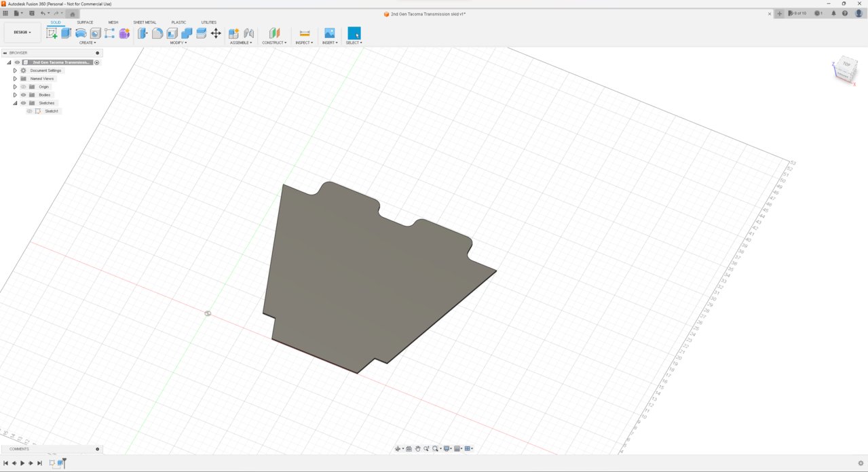
Task: Expand the Origin folder
Action: point(15,87)
